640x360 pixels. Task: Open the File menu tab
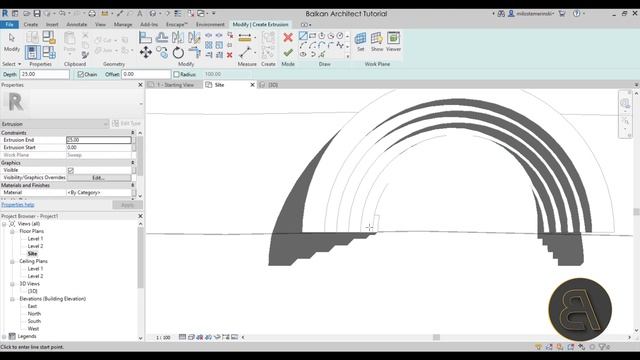(x=9, y=24)
